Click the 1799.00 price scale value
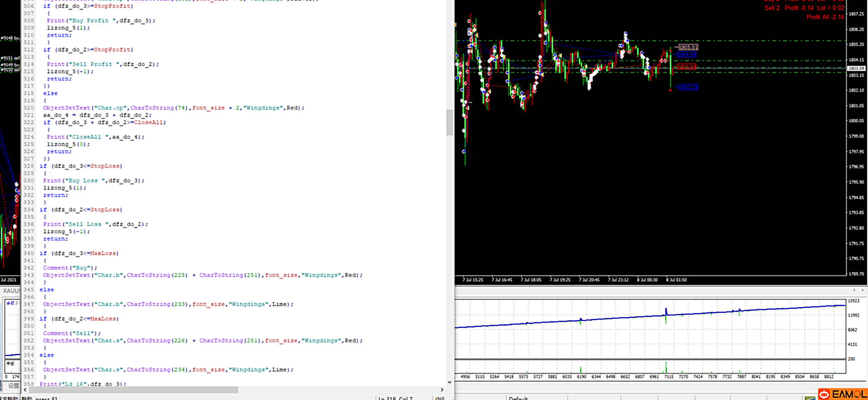Viewport: 868px width, 400px height. 856,136
